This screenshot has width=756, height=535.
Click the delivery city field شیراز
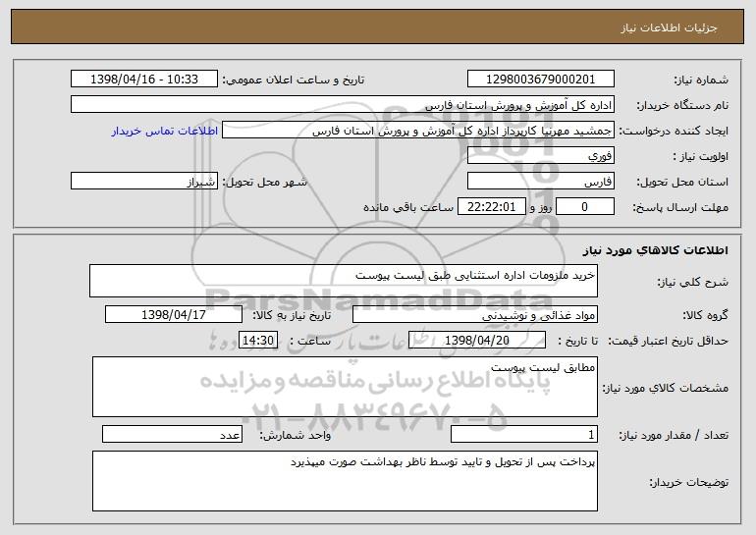(144, 182)
